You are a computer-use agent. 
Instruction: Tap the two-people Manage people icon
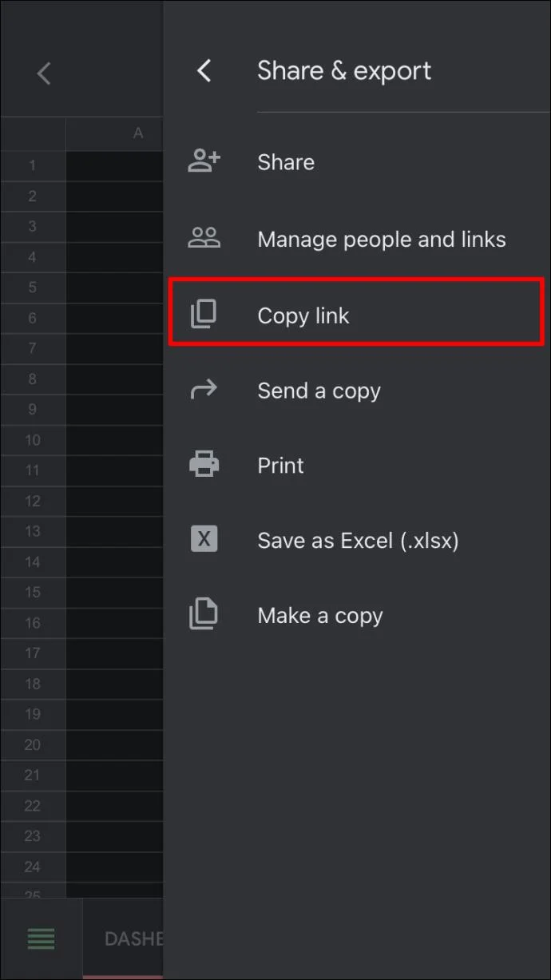(x=204, y=238)
